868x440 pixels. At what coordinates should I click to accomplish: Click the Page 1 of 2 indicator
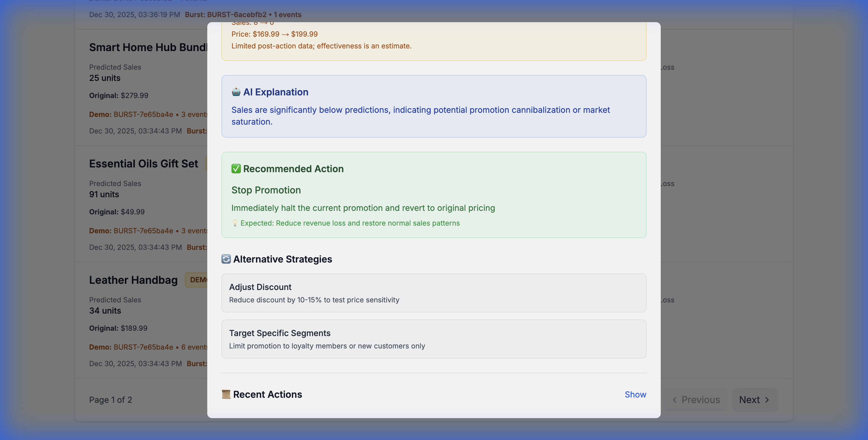tap(110, 400)
